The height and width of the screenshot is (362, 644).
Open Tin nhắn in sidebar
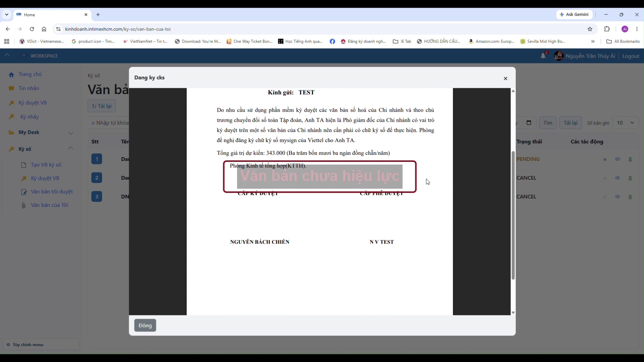coord(29,88)
